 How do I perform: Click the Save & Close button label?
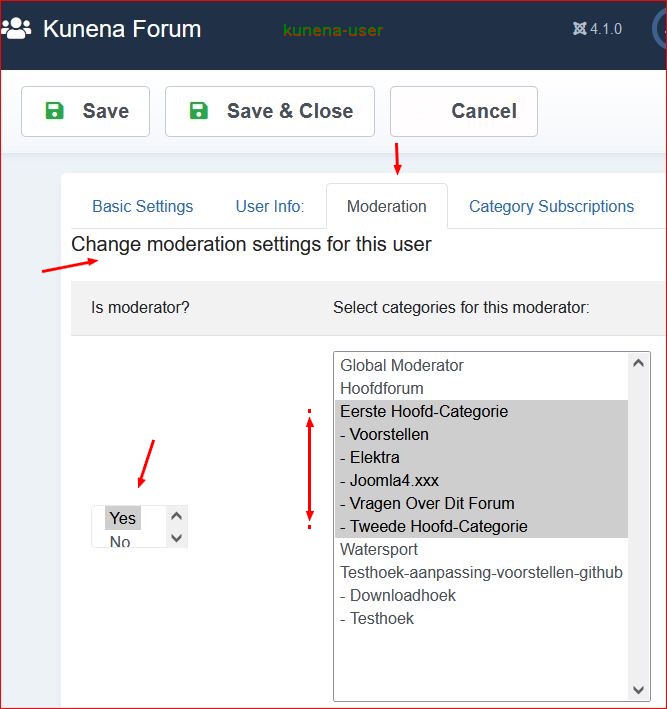pos(289,111)
